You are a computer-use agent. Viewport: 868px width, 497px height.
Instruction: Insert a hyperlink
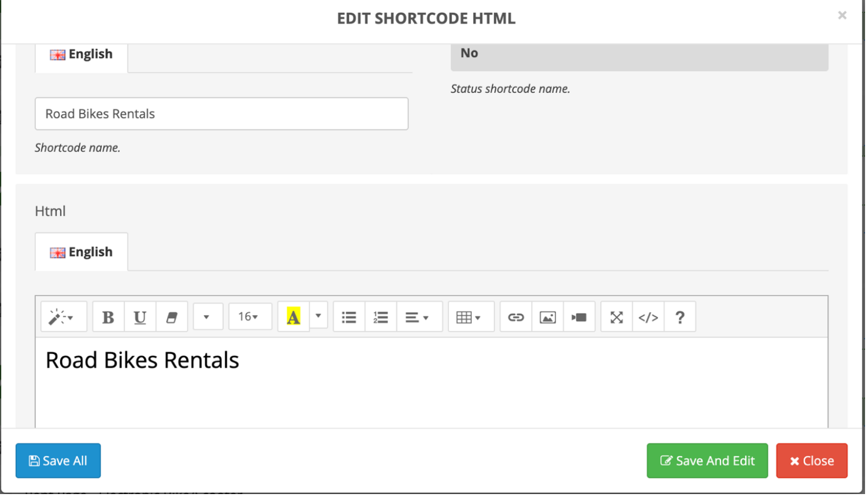[x=516, y=318]
